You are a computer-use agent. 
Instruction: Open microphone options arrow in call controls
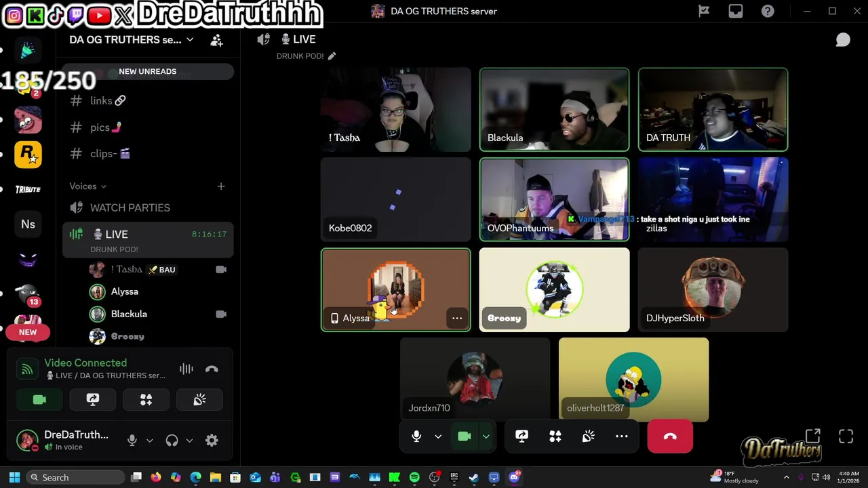pyautogui.click(x=438, y=436)
